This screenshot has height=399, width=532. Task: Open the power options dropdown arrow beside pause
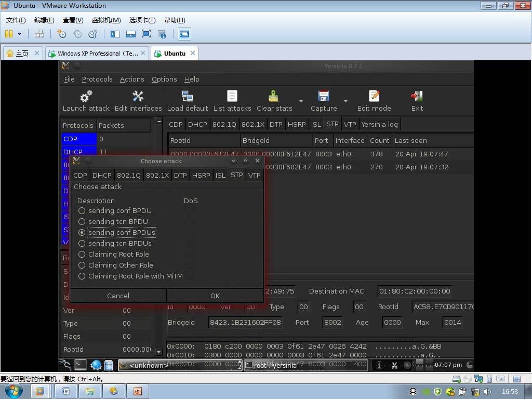[x=19, y=34]
